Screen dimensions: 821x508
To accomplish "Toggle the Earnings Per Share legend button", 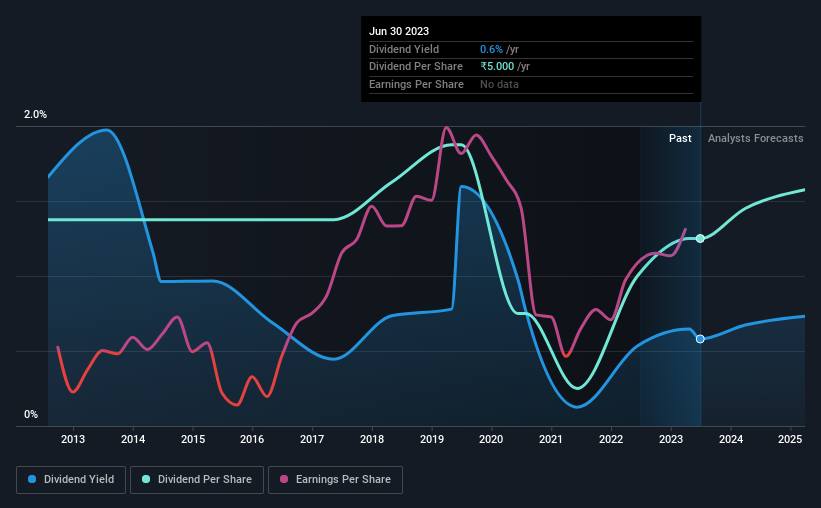I will point(336,480).
